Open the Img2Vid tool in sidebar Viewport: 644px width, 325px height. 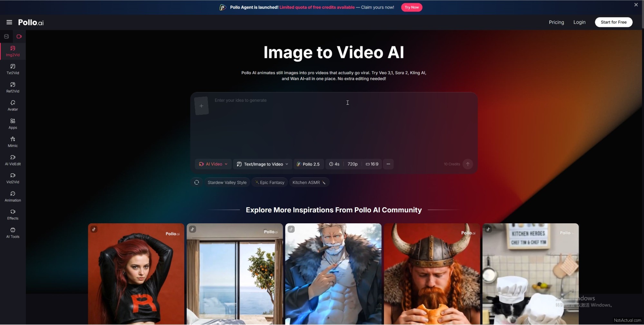(13, 51)
